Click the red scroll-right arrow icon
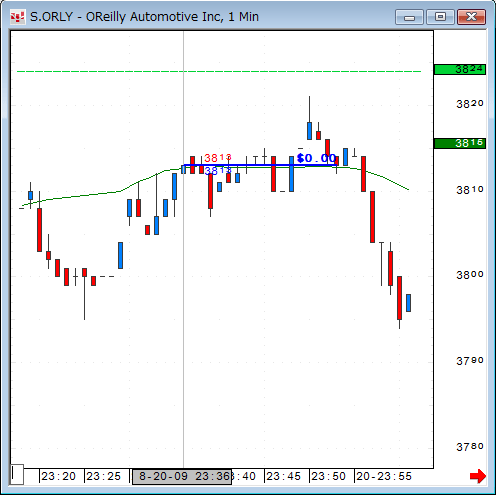This screenshot has height=495, width=496. (478, 476)
